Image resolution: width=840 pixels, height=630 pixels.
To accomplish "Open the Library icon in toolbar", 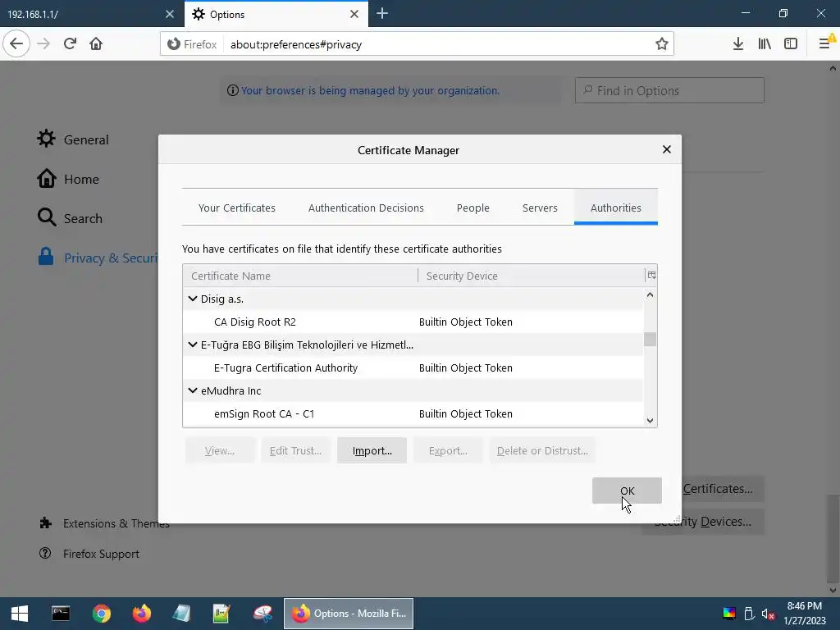I will [x=765, y=44].
